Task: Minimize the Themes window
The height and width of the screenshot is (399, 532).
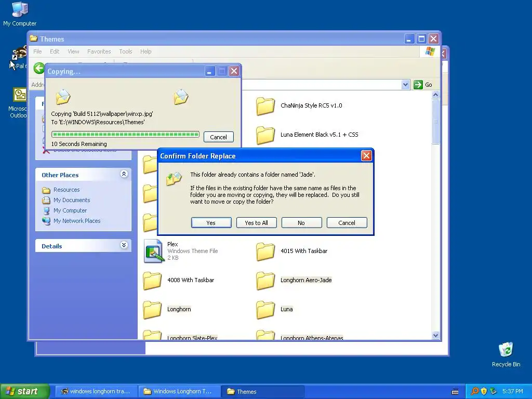Action: click(x=409, y=38)
